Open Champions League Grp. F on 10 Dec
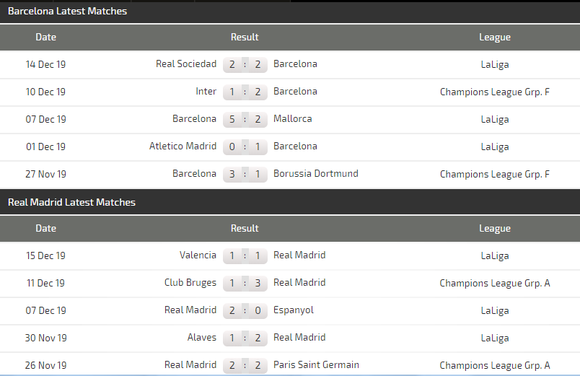This screenshot has height=376, width=580. coord(495,92)
